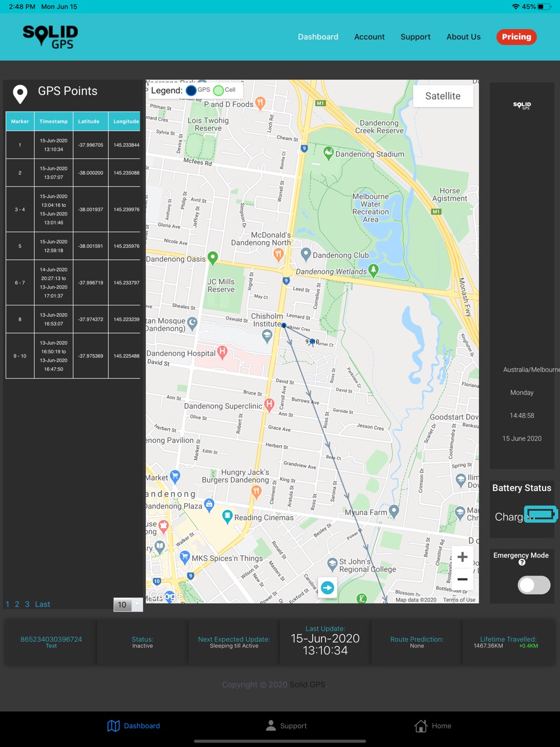Click device ID 865234030396724

click(51, 639)
